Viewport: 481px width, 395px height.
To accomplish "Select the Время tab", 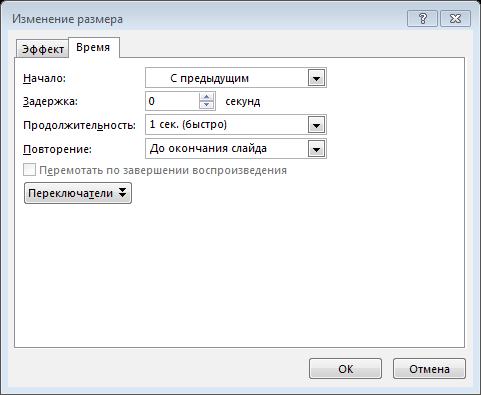I will (93, 48).
